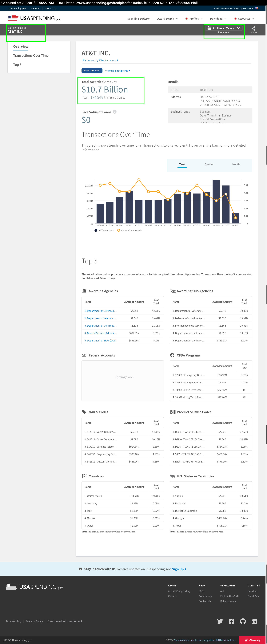Toggle All Transactions legend marker
The height and width of the screenshot is (644, 267).
pyautogui.click(x=96, y=230)
